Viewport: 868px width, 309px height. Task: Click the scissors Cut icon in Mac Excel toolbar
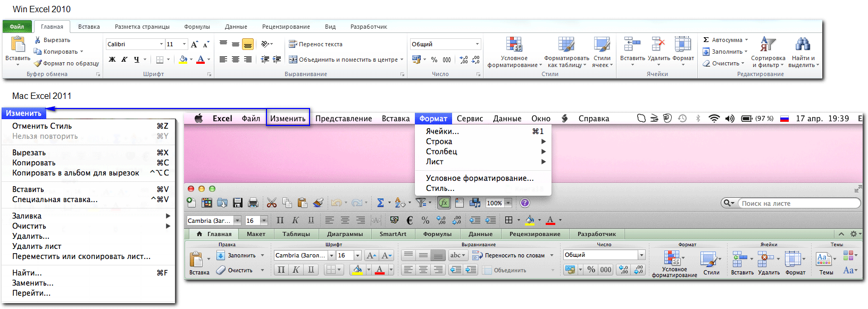272,203
